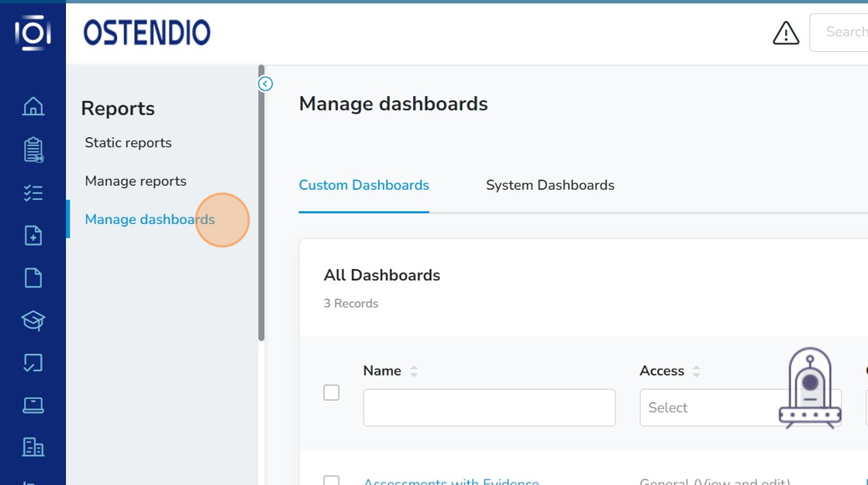Image resolution: width=868 pixels, height=485 pixels.
Task: Go to Manage reports
Action: 135,181
